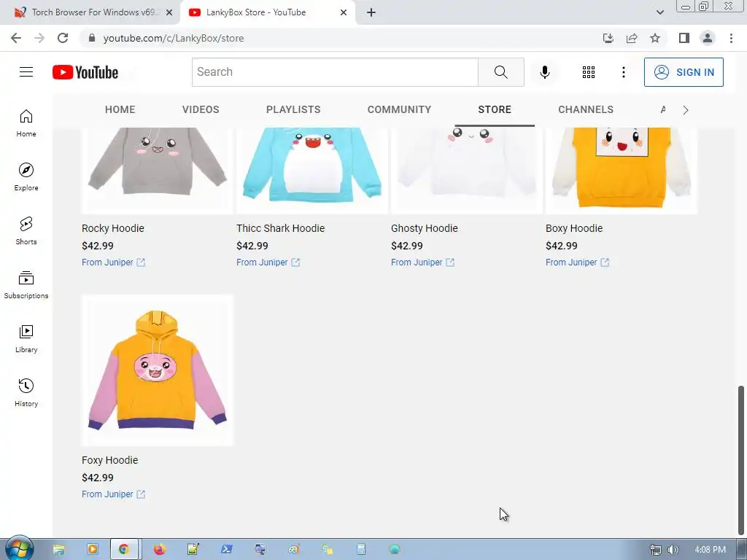
Task: Click the share page icon in address bar
Action: pyautogui.click(x=632, y=38)
